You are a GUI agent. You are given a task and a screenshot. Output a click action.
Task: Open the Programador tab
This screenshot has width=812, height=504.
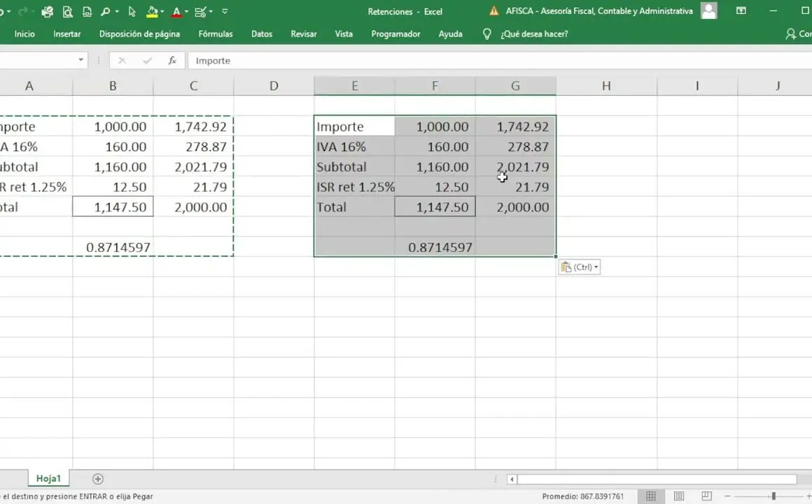point(395,34)
